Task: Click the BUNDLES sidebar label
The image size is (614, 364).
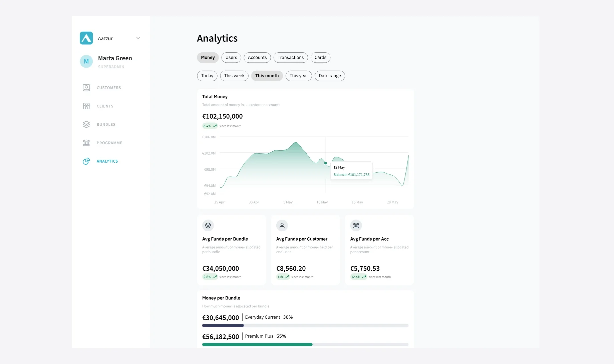Action: coord(106,124)
